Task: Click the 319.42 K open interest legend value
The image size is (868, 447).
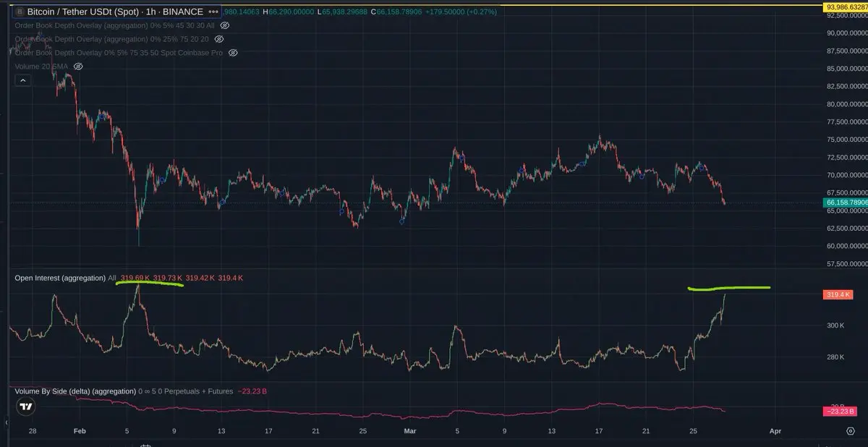Action: (x=200, y=278)
